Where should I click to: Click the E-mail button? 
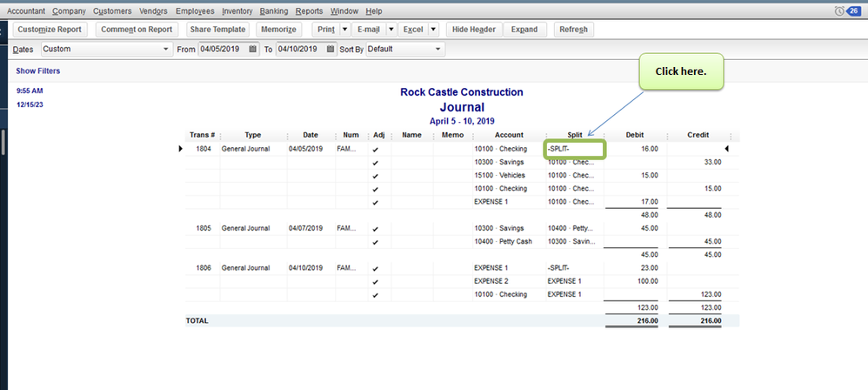[369, 30]
